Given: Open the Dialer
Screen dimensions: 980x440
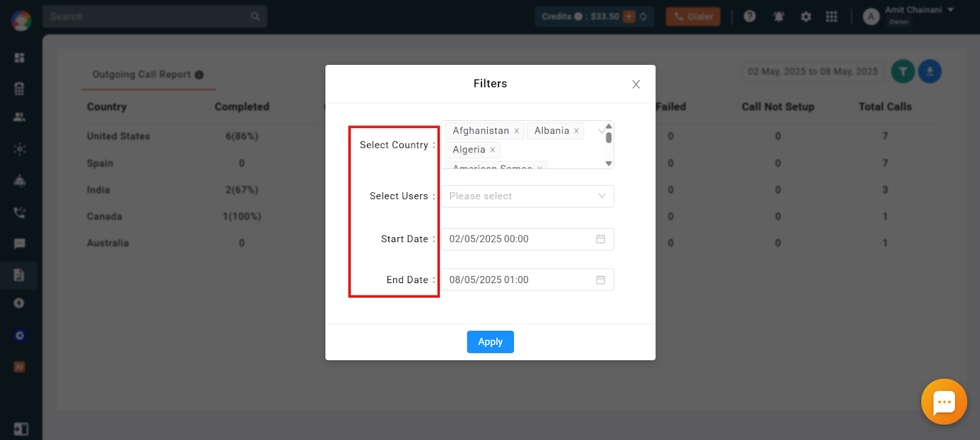Looking at the screenshot, I should [x=693, y=17].
